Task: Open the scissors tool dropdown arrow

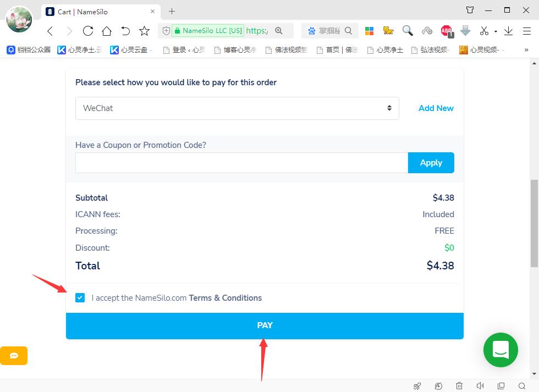Action: point(496,31)
